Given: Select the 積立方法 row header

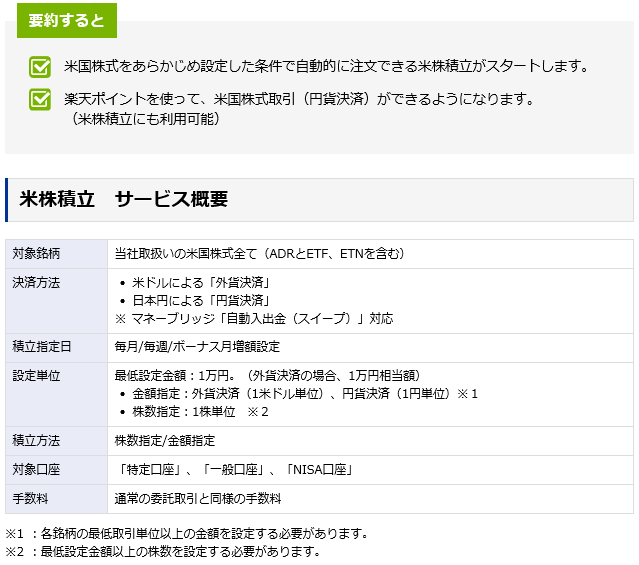Looking at the screenshot, I should tap(36, 440).
